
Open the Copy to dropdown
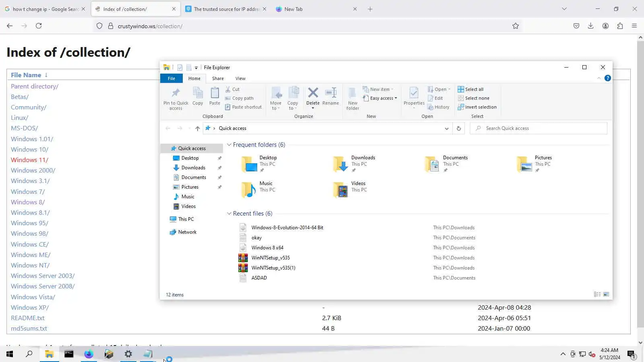point(293,99)
